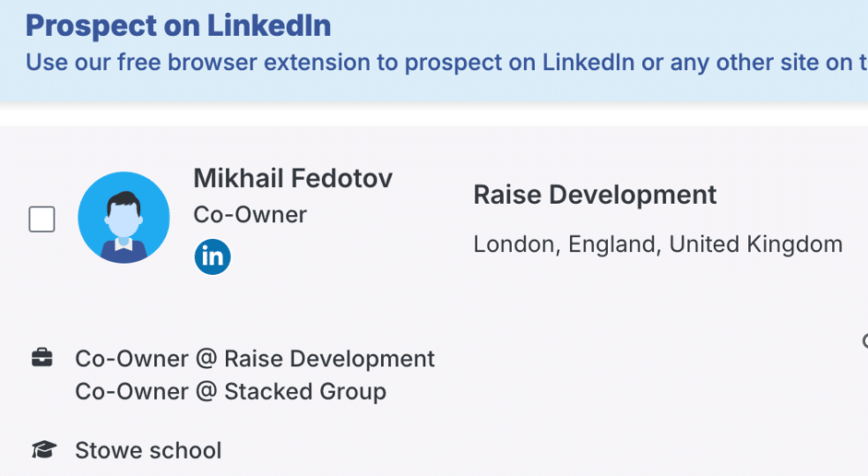Click the Stowe school education entry

click(x=149, y=450)
